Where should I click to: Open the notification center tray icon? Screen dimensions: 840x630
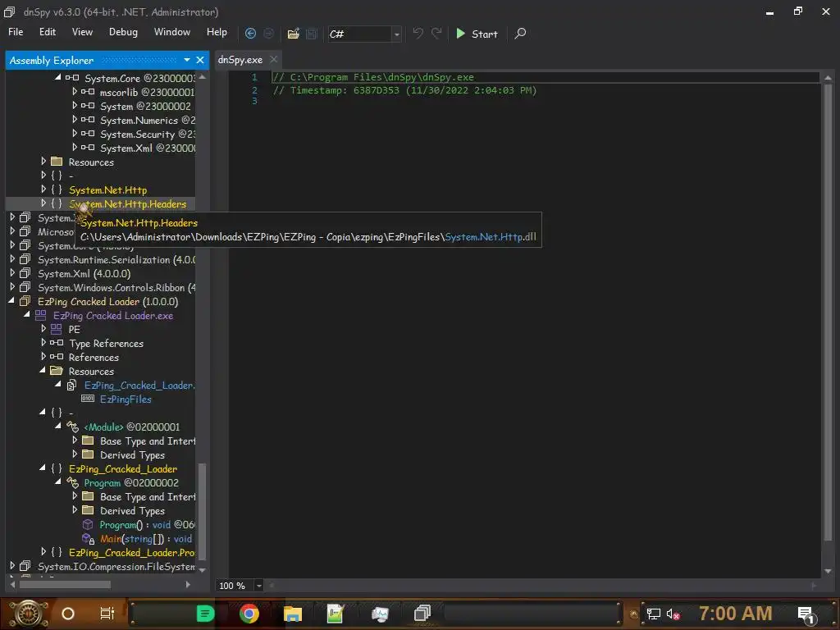tap(806, 614)
